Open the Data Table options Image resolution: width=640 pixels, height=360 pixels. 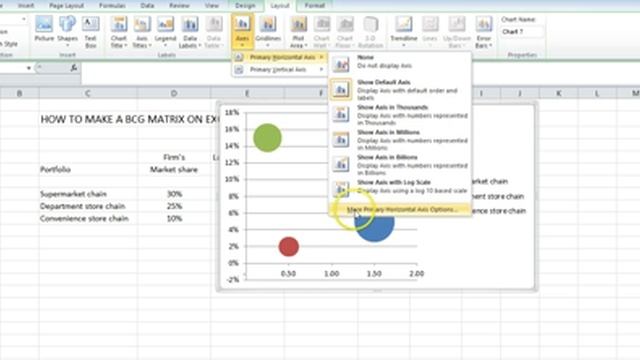[213, 32]
